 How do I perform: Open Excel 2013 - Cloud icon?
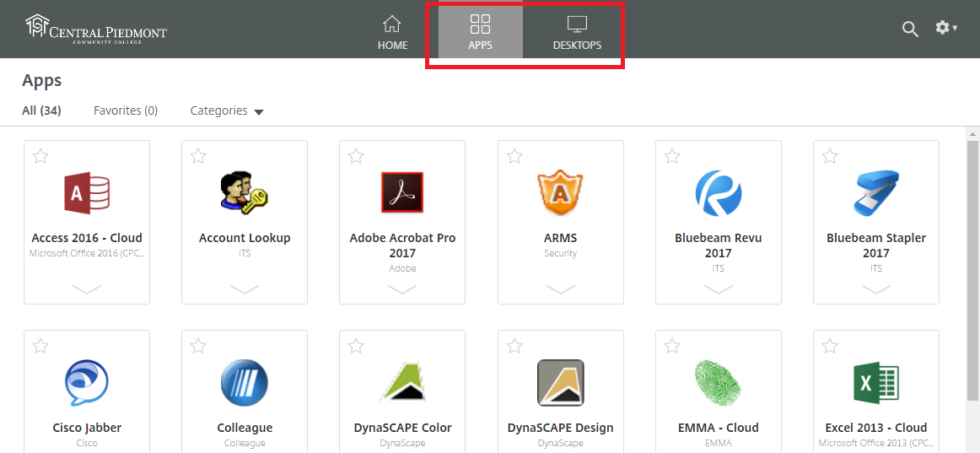click(876, 383)
